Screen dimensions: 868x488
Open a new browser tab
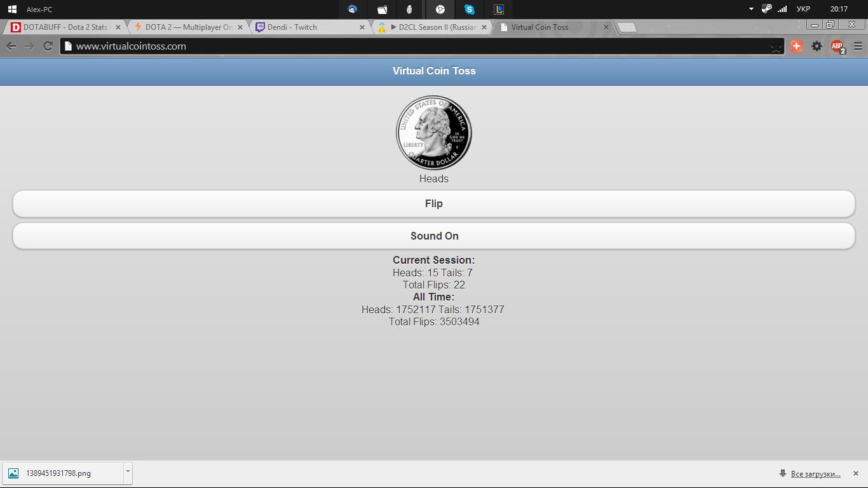(x=627, y=27)
